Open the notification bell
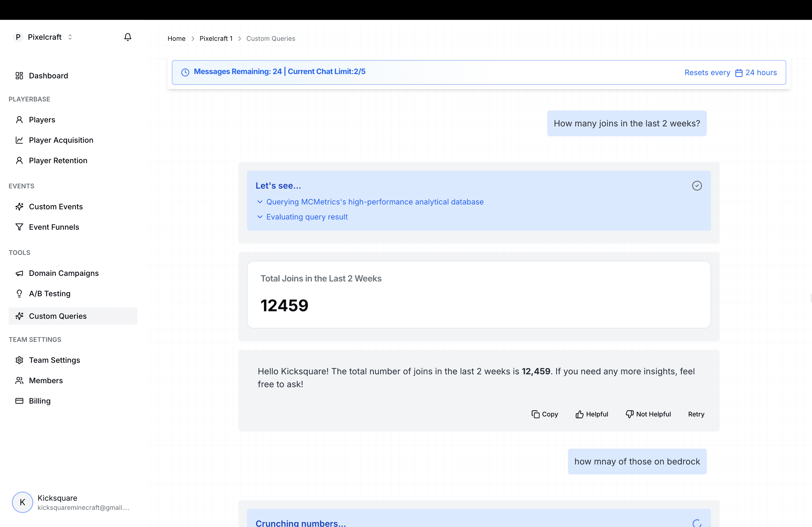This screenshot has height=527, width=812. pyautogui.click(x=128, y=37)
